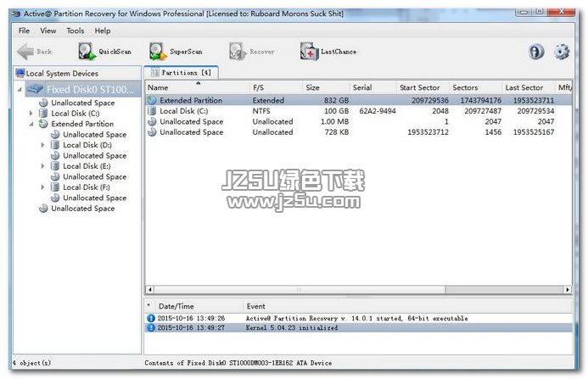
Task: Select Local Disk (E:) in the tree
Action: 87,166
